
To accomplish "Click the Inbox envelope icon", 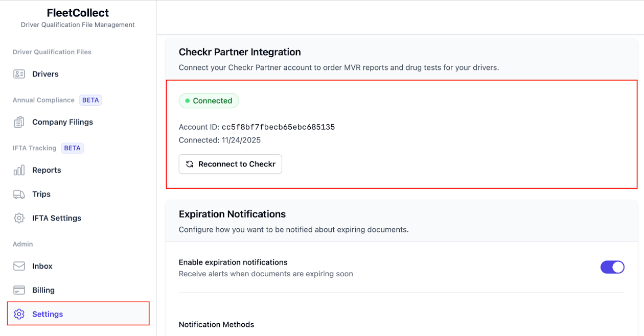I will click(19, 266).
